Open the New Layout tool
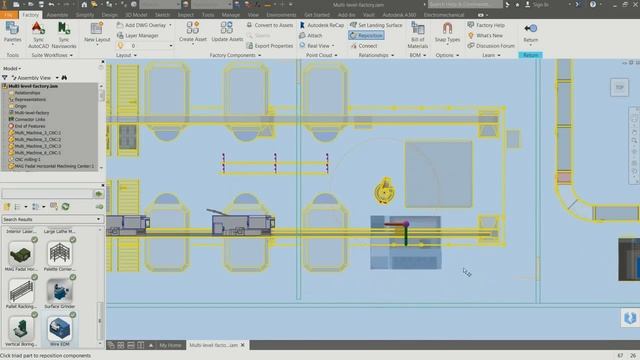Image resolution: width=640 pixels, height=360 pixels. point(97,33)
